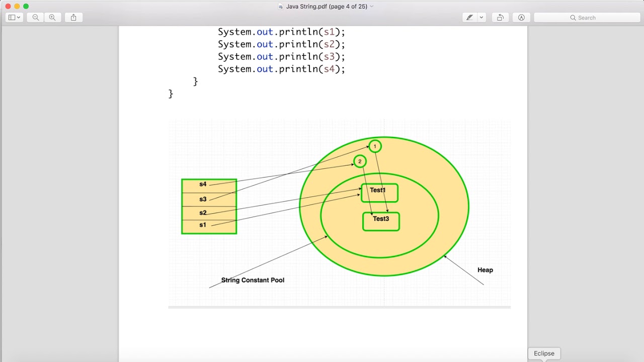Click the System.out.println(s4); code line
The image size is (644, 362).
click(x=281, y=69)
